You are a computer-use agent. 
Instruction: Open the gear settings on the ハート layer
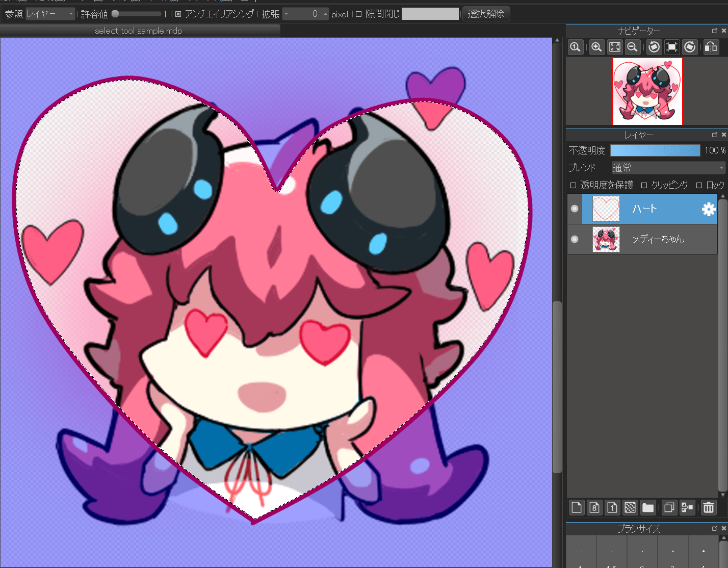pyautogui.click(x=709, y=209)
